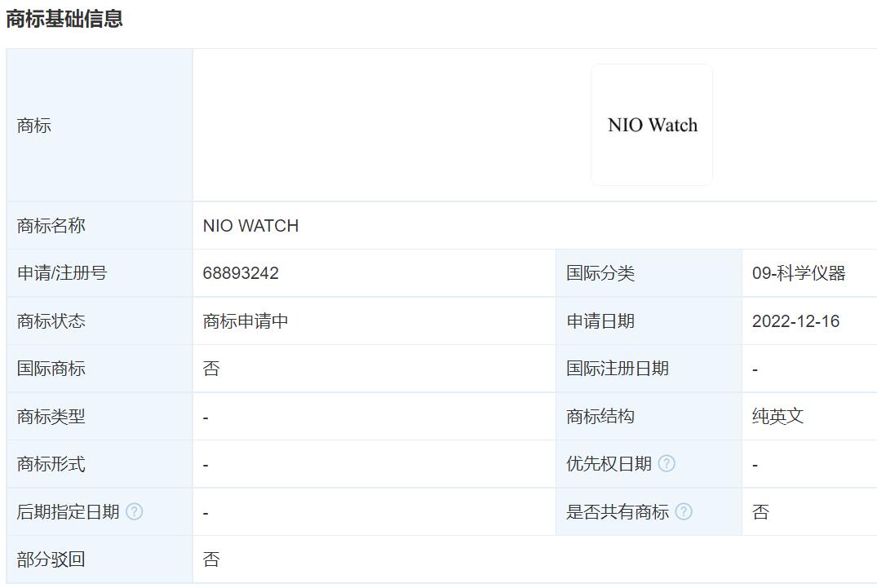Screen dimensions: 877x588
Task: Click the 商标结构 value 纯英文
Action: 772,416
